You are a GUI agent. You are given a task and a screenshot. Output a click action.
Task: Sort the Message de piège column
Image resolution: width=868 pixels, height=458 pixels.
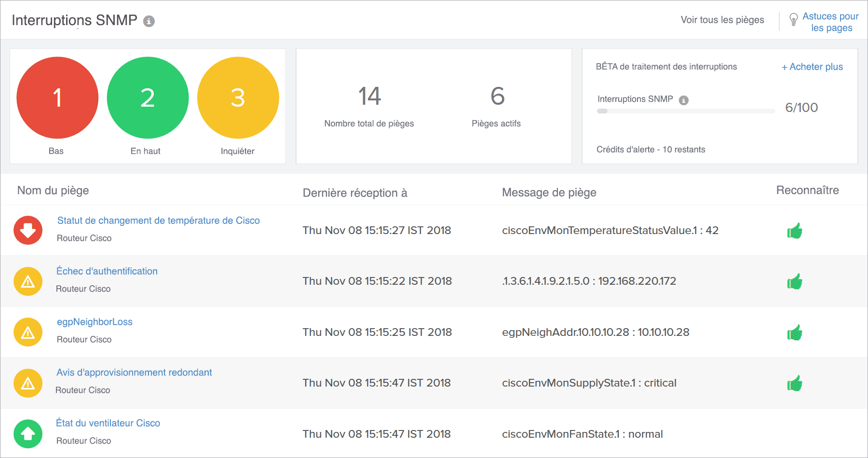pyautogui.click(x=549, y=193)
